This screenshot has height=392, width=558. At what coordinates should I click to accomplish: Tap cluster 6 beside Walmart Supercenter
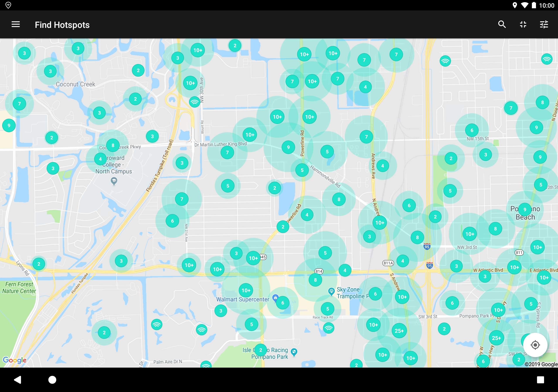[x=283, y=303]
